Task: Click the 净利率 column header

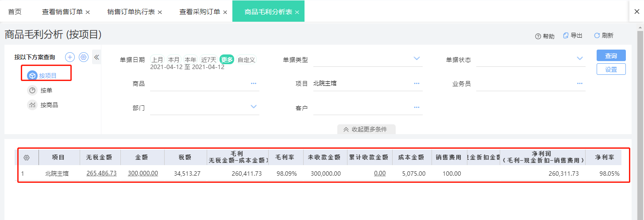Action: [x=604, y=158]
